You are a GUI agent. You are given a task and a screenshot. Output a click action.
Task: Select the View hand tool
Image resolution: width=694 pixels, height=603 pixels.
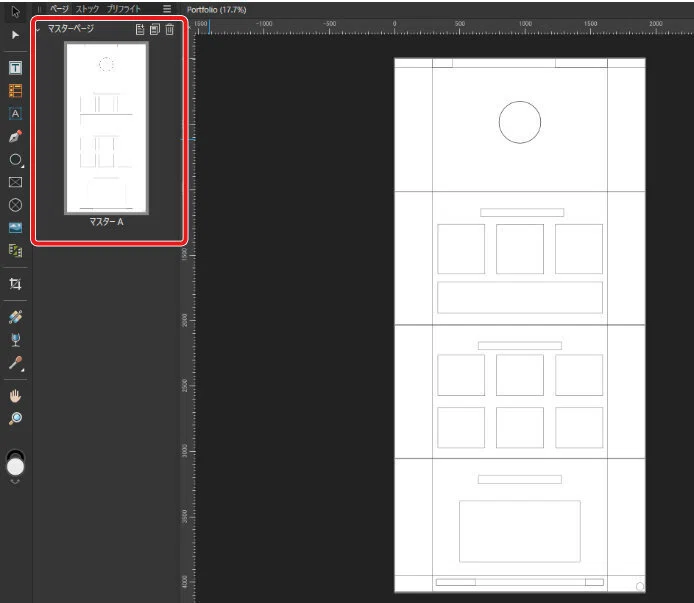pyautogui.click(x=15, y=395)
